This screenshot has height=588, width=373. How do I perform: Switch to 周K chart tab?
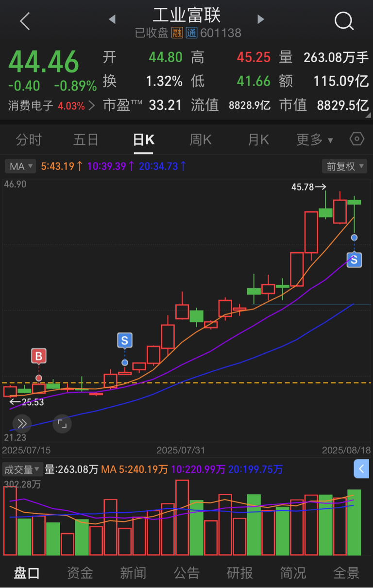point(201,140)
